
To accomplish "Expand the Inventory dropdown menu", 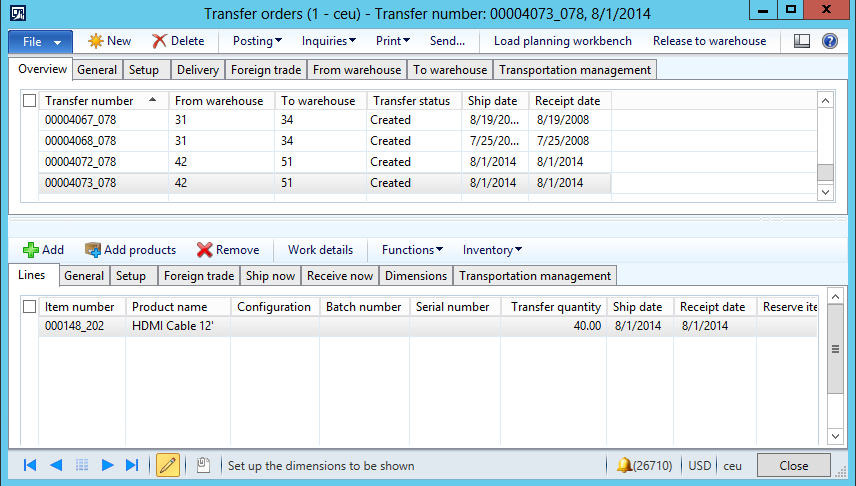I will (492, 250).
